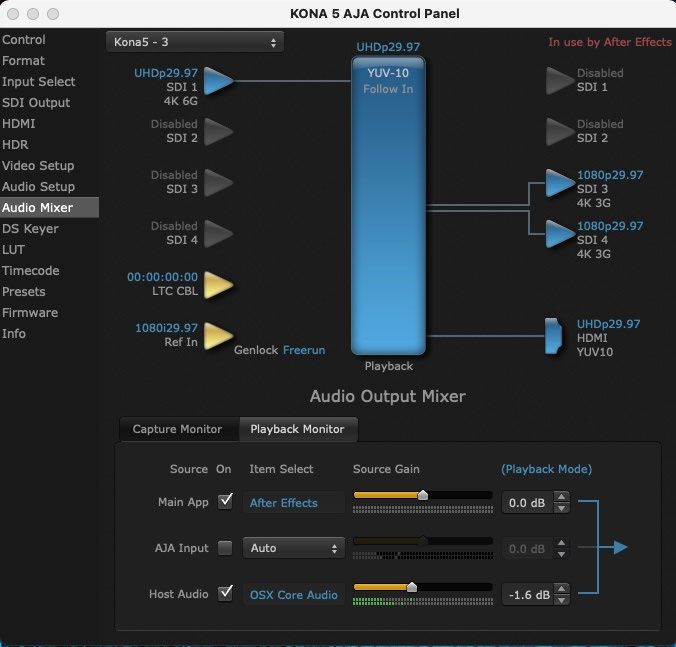Click the Main App 0.0 dB field
This screenshot has width=676, height=647.
[527, 503]
